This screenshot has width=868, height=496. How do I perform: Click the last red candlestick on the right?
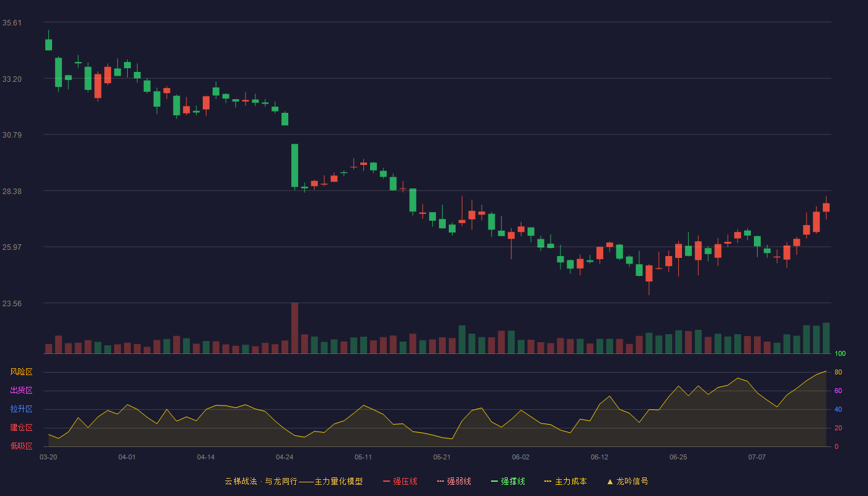pos(826,207)
